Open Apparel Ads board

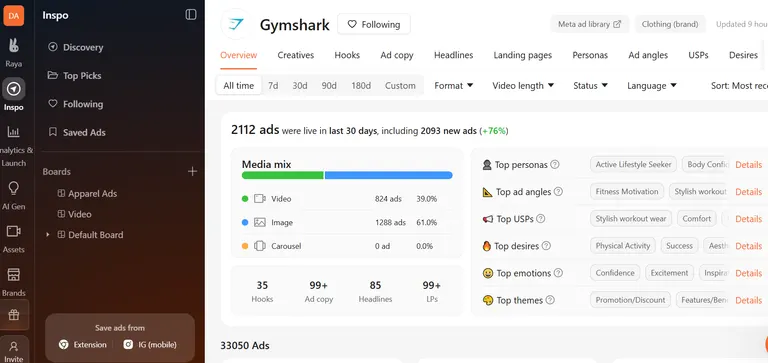pos(87,194)
